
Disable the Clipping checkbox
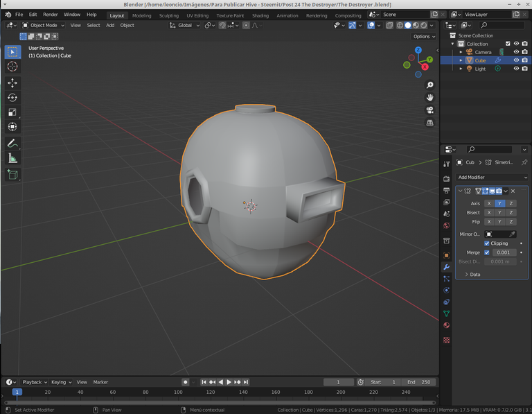click(487, 243)
